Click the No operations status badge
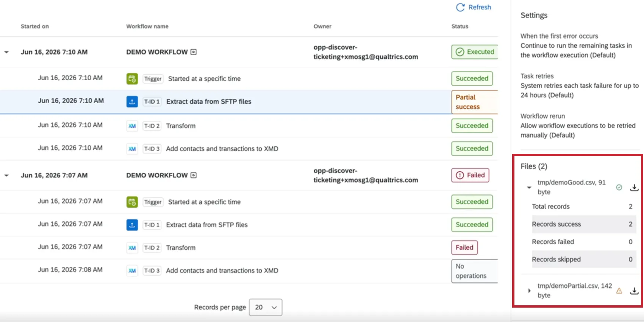Viewport: 644px width, 322px height. [475, 271]
